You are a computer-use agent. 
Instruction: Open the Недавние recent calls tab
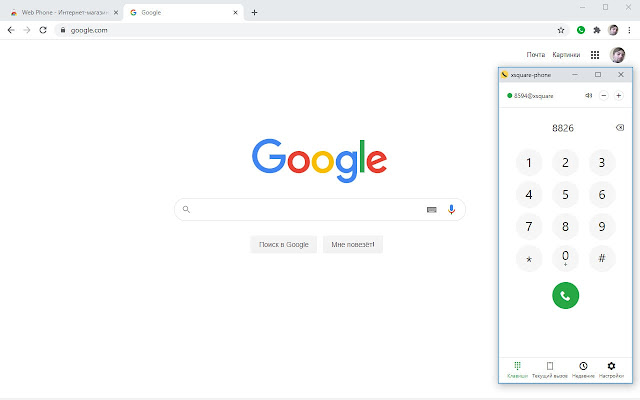point(583,370)
